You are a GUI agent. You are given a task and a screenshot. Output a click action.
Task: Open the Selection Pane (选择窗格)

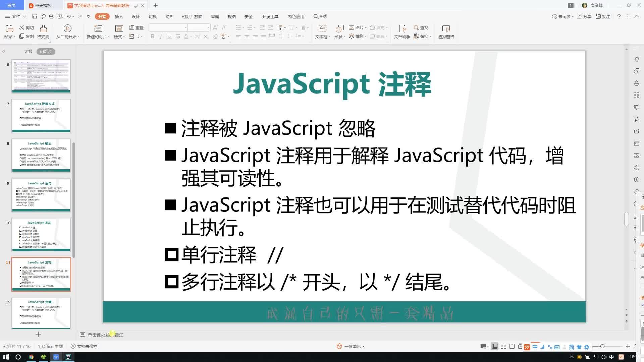446,32
